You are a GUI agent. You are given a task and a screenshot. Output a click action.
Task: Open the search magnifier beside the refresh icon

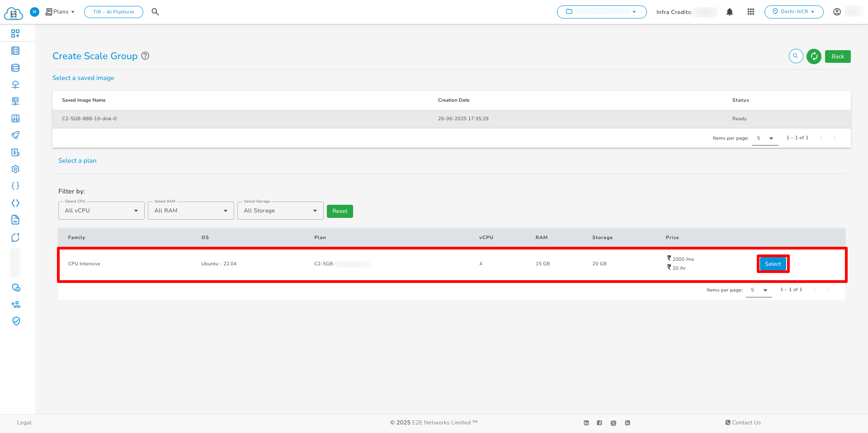pos(796,56)
